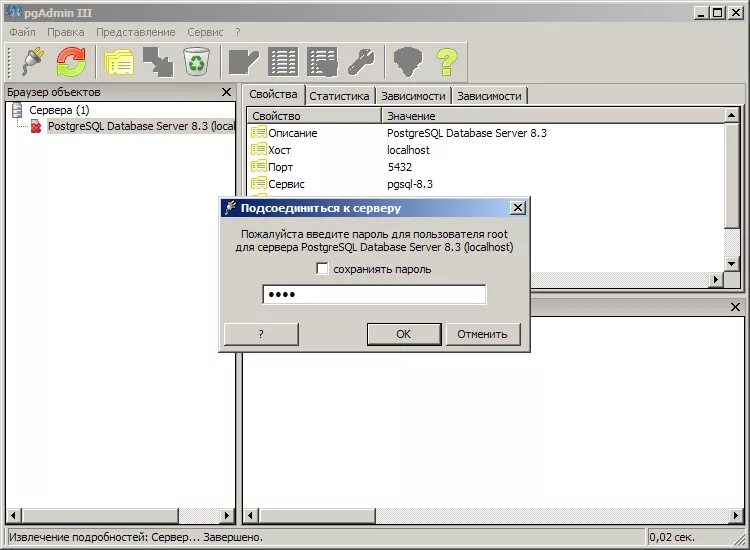Viewport: 750px width, 550px height.
Task: Click the SQL pane horizontal scrollbar thumb
Action: click(317, 516)
